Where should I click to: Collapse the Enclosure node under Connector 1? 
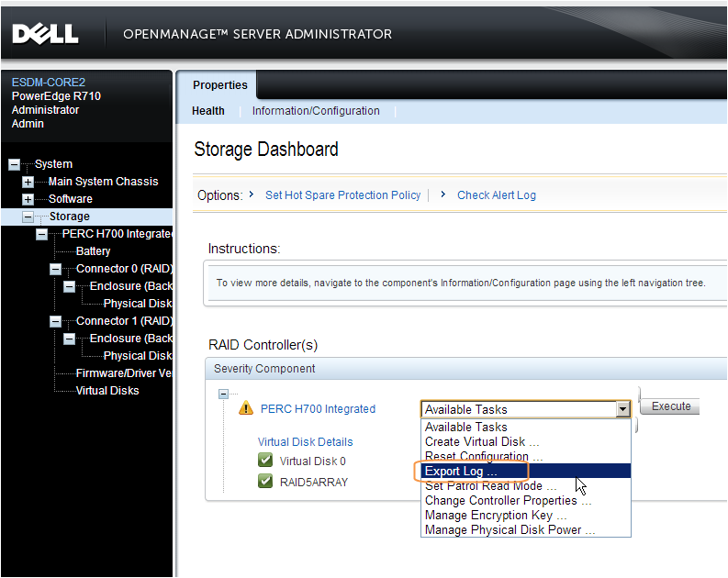(x=69, y=339)
